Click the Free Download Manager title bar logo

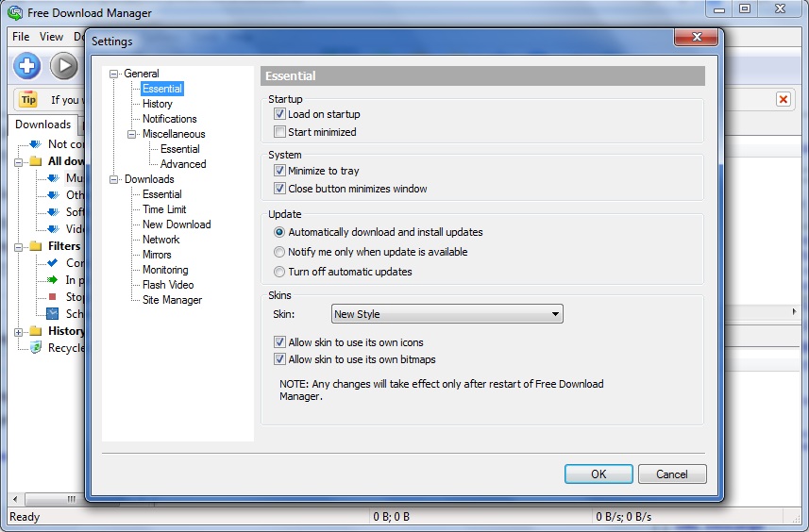click(x=15, y=13)
